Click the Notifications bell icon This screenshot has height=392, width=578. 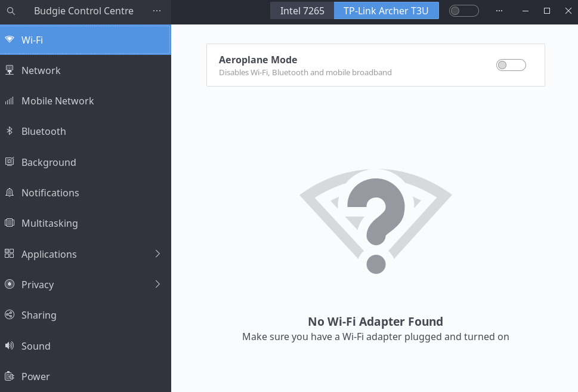(10, 192)
